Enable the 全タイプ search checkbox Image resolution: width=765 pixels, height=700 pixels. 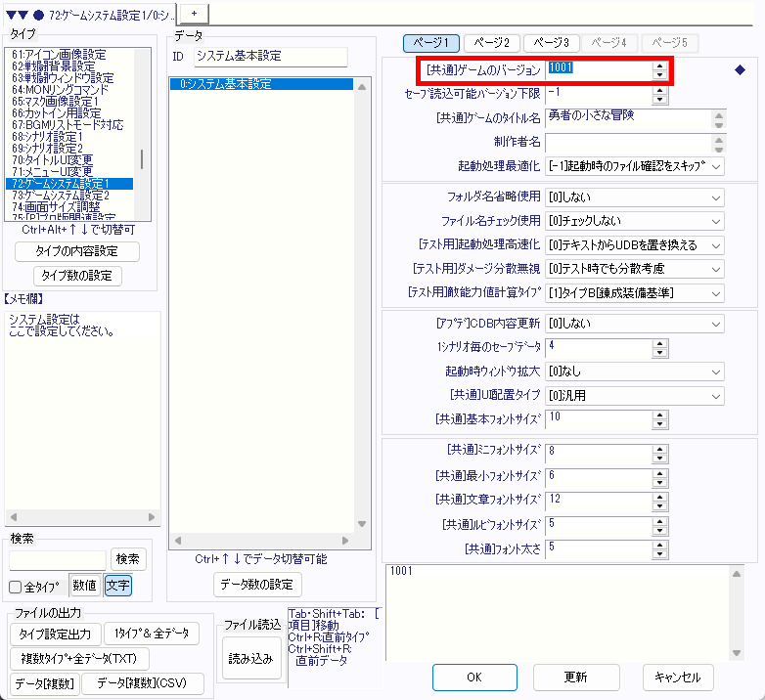coord(16,588)
